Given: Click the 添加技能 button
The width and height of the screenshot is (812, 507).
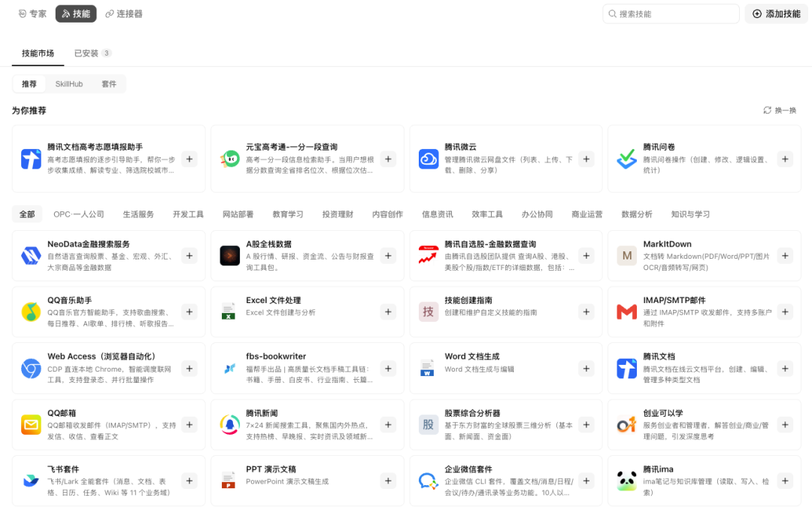Looking at the screenshot, I should click(x=776, y=14).
